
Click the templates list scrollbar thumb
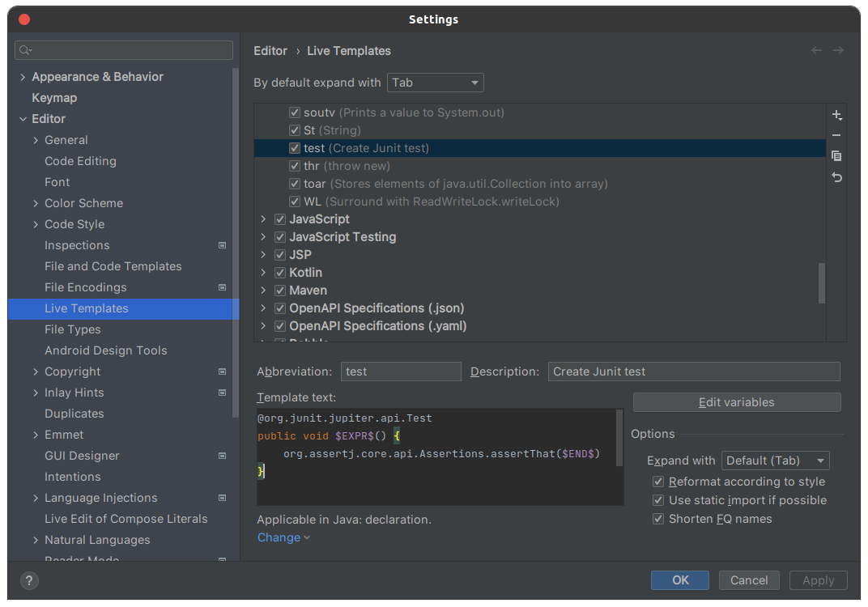[x=822, y=282]
